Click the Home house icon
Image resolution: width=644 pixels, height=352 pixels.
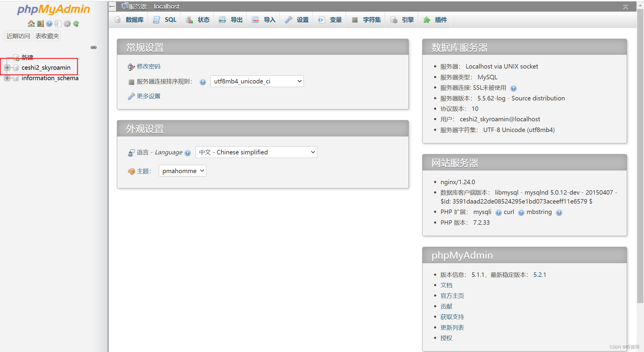pos(31,24)
